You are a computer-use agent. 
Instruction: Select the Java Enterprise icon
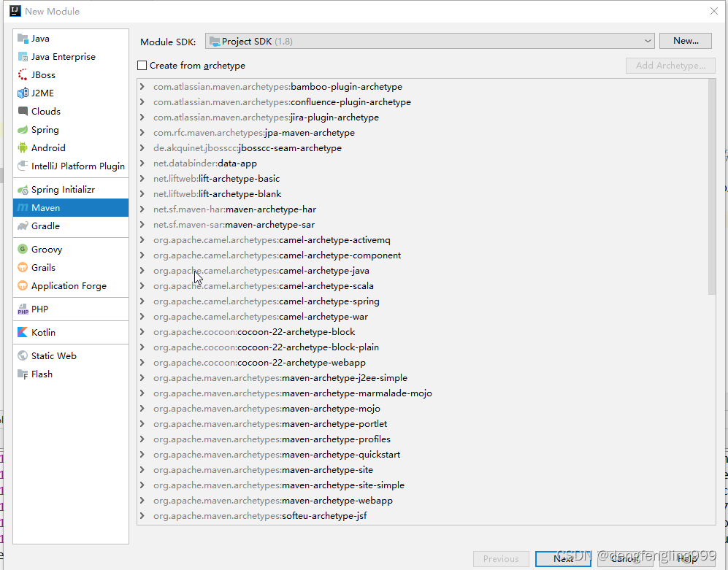point(23,57)
